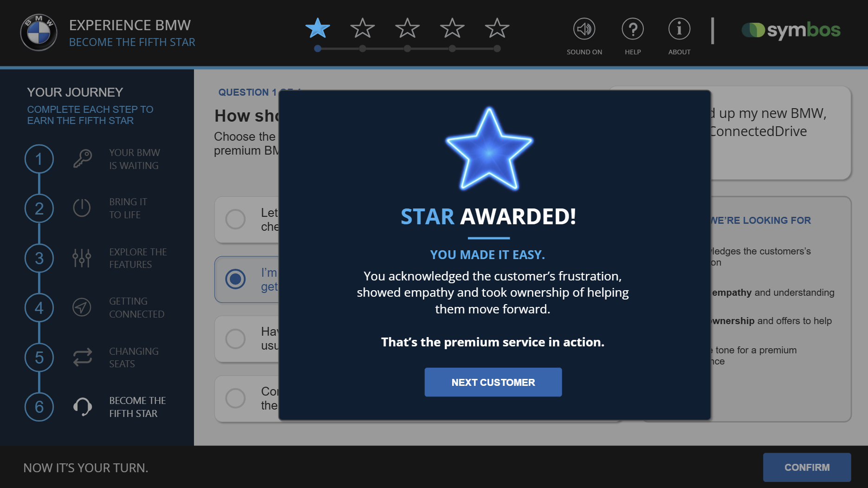
Task: Click the navigation arrow icon for Getting Connected
Action: coord(82,307)
